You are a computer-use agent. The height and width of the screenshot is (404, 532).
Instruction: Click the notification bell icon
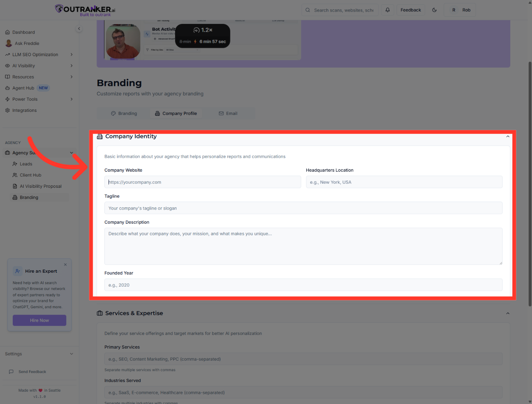click(388, 10)
